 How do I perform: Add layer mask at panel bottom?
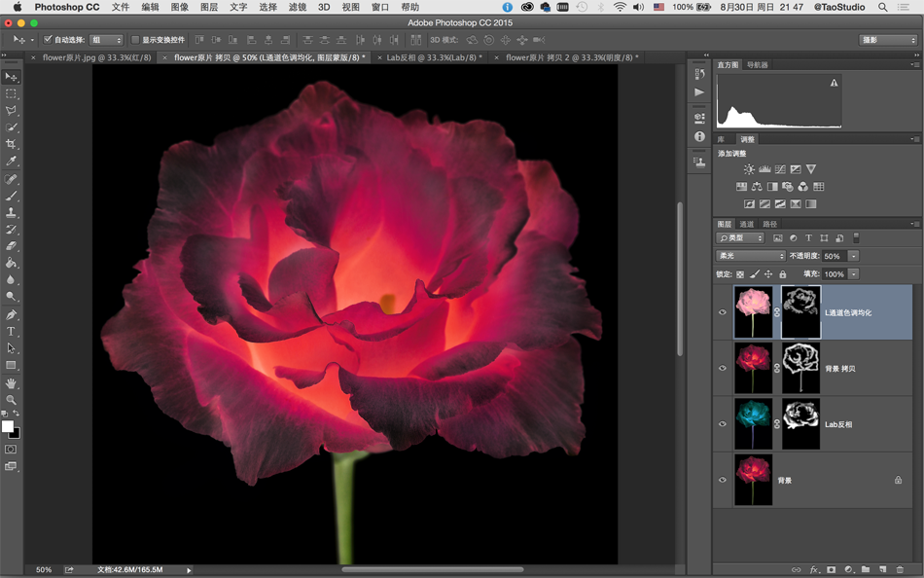pyautogui.click(x=831, y=570)
